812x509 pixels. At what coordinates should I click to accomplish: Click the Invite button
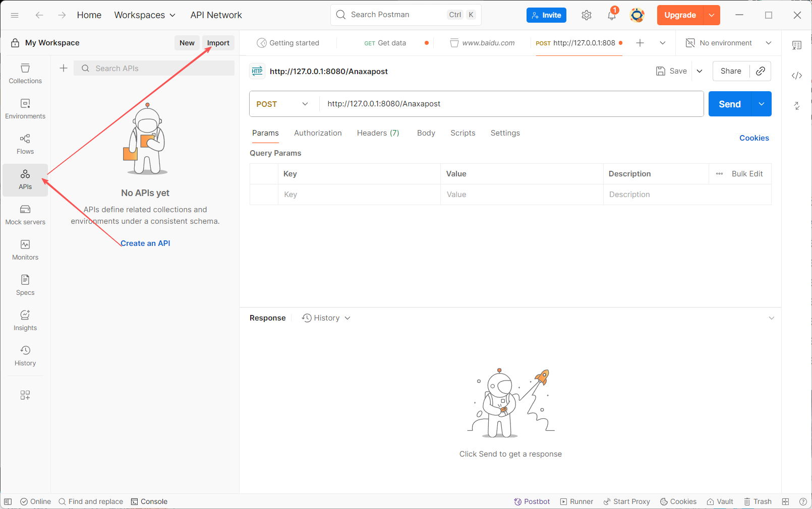click(546, 15)
